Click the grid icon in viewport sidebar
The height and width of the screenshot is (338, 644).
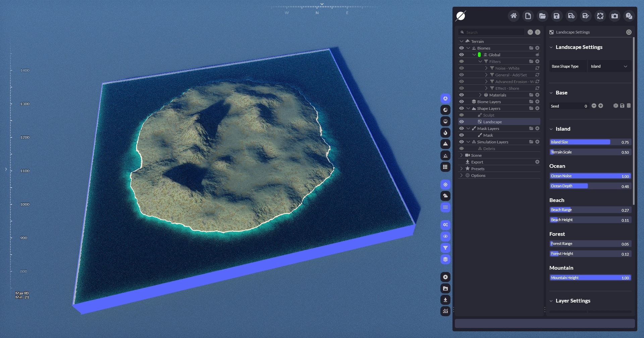pyautogui.click(x=445, y=167)
